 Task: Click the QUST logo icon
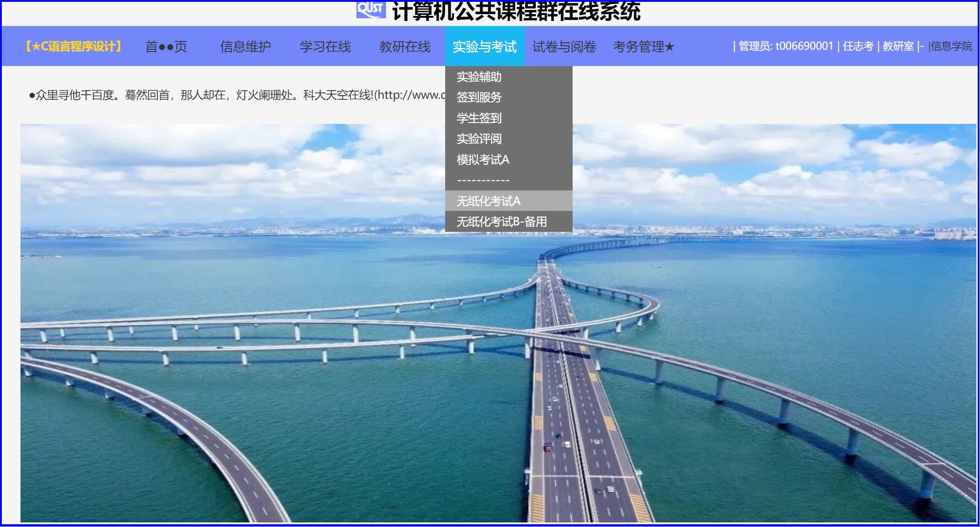(371, 9)
